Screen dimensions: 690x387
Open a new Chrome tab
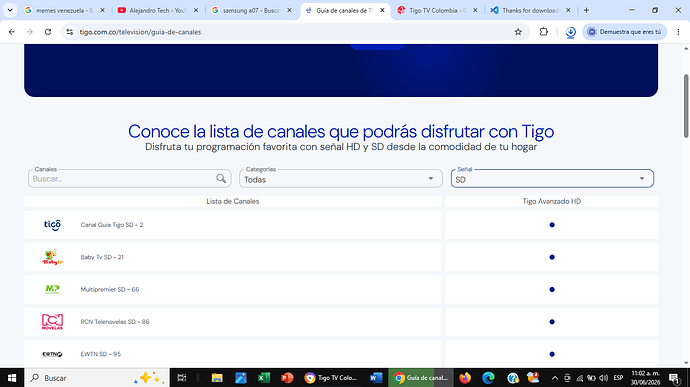586,10
